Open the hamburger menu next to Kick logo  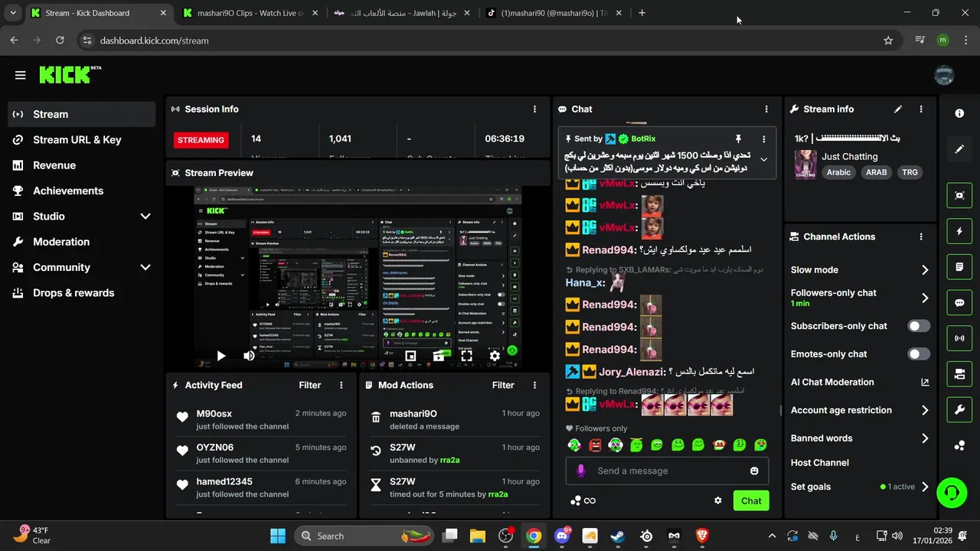click(20, 75)
